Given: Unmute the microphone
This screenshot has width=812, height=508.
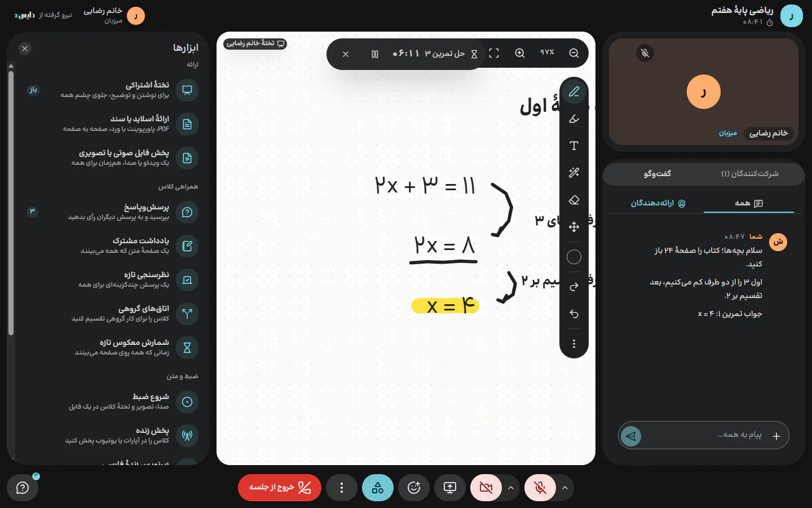Looking at the screenshot, I should click(x=540, y=488).
